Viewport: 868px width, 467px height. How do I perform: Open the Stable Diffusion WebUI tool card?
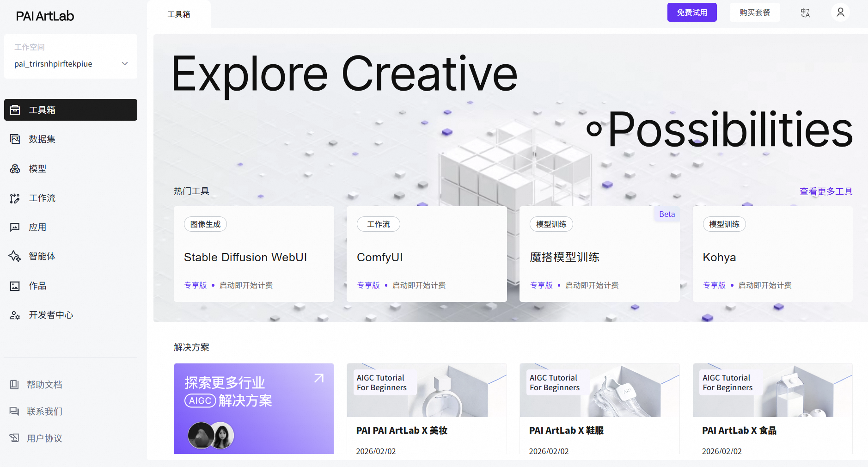254,254
